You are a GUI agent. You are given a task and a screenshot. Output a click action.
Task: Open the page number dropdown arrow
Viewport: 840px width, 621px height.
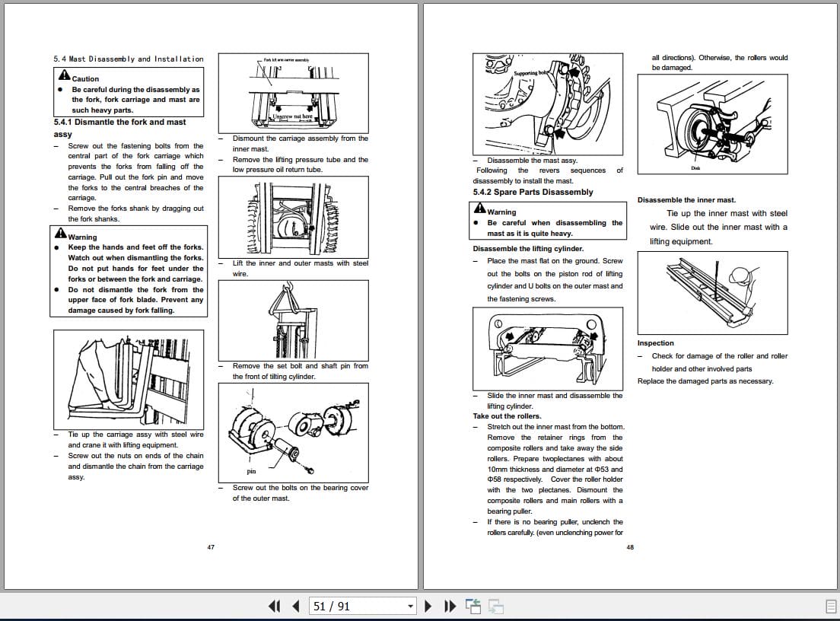pyautogui.click(x=410, y=607)
